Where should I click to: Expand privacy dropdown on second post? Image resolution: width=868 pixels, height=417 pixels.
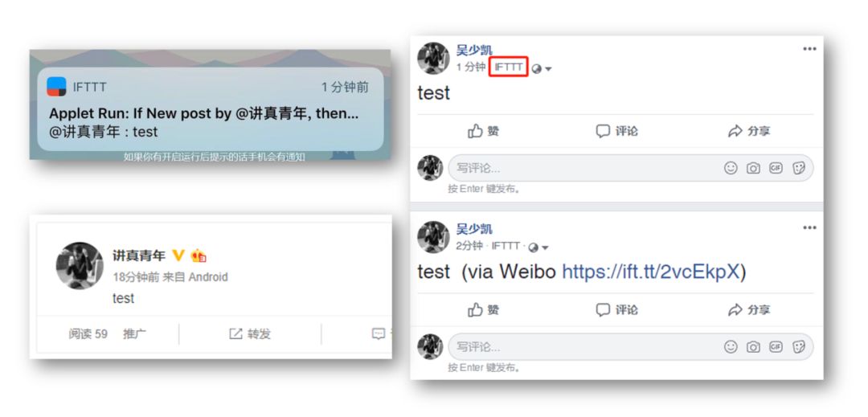[538, 247]
